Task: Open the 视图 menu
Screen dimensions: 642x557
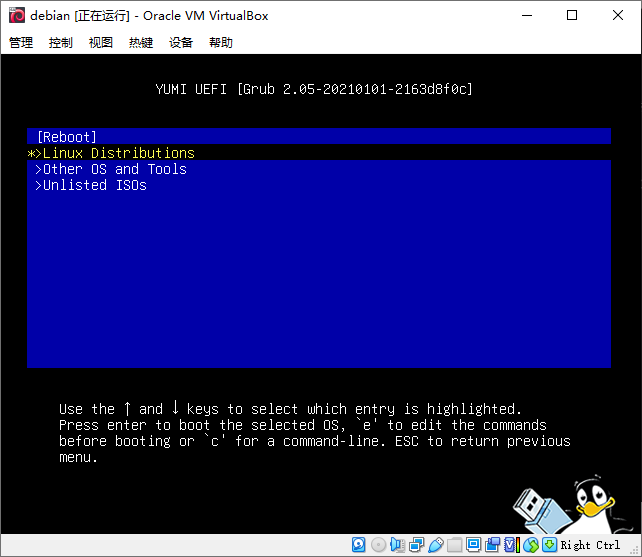Action: pos(101,42)
